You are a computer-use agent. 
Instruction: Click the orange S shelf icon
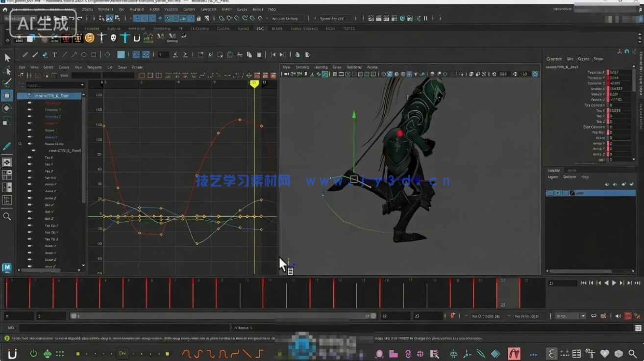pos(89,38)
